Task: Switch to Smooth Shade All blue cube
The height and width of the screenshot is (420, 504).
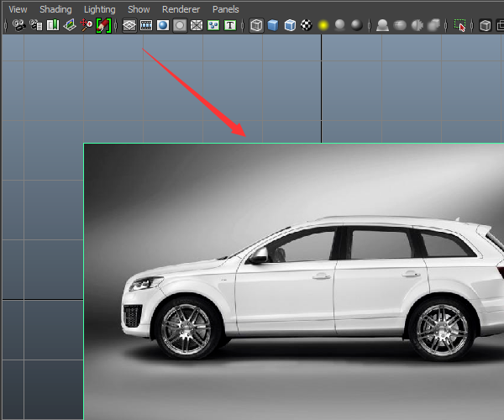Action: pyautogui.click(x=273, y=26)
